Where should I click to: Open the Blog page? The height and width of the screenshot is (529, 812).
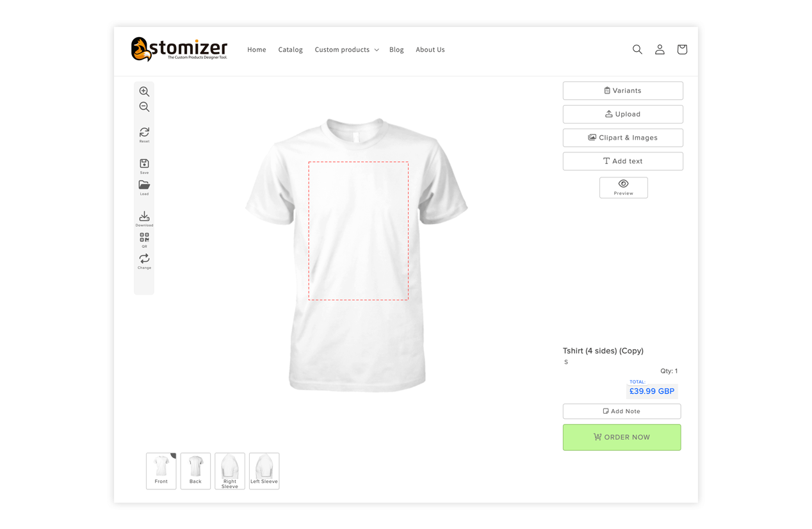tap(396, 49)
